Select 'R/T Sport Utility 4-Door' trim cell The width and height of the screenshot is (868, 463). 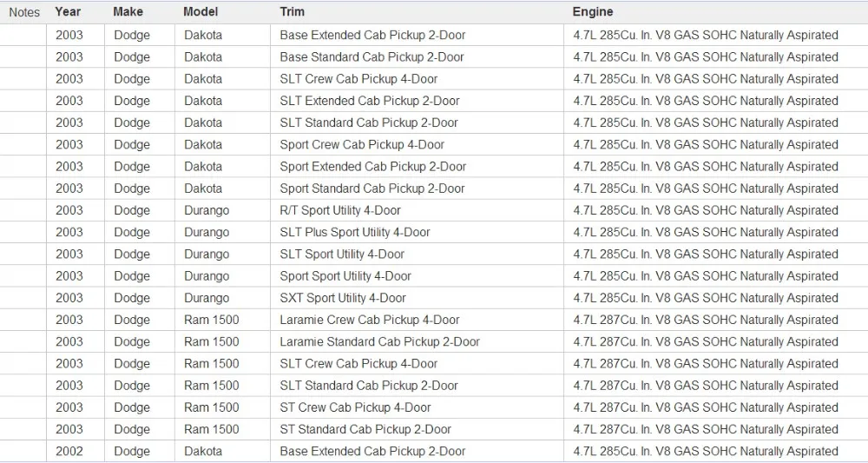click(x=340, y=210)
